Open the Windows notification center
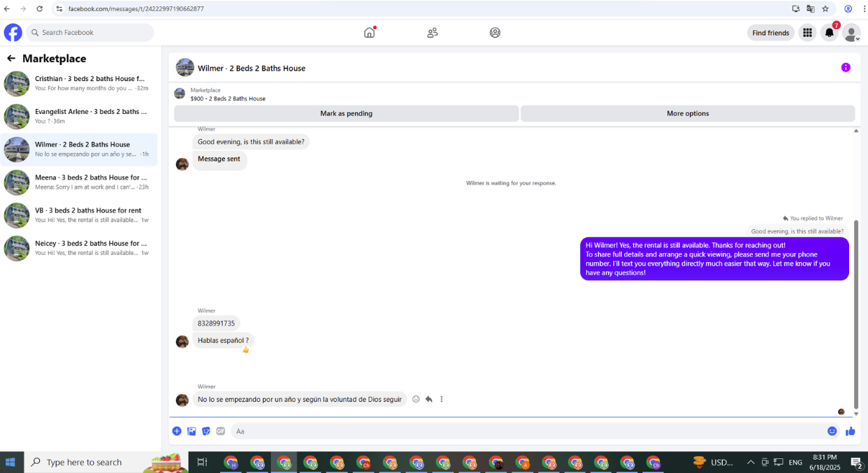 click(x=856, y=462)
